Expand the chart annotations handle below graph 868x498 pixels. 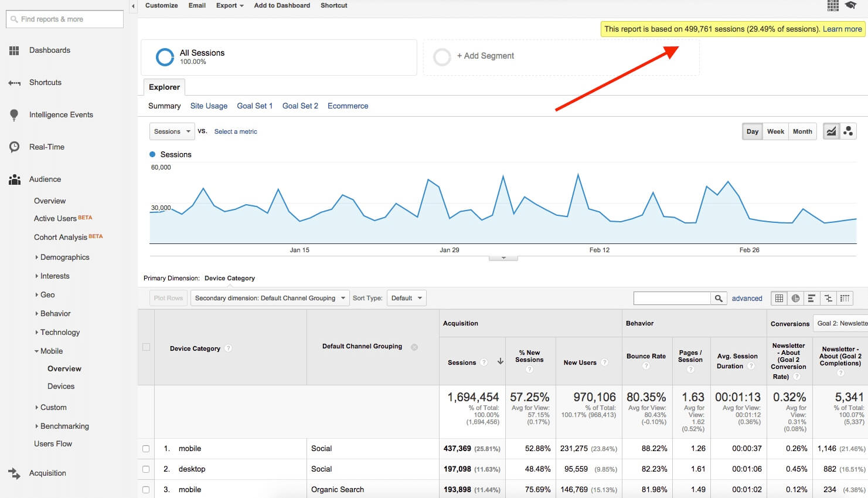point(503,258)
